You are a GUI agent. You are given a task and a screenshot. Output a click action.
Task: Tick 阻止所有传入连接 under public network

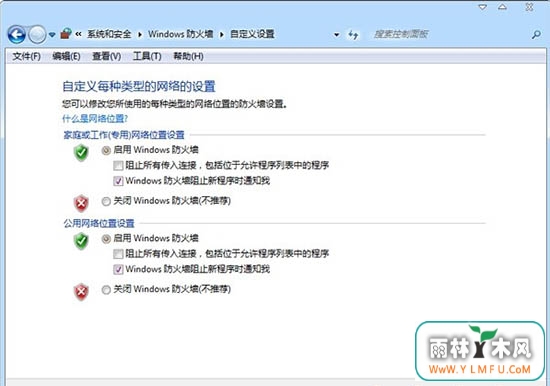click(118, 254)
